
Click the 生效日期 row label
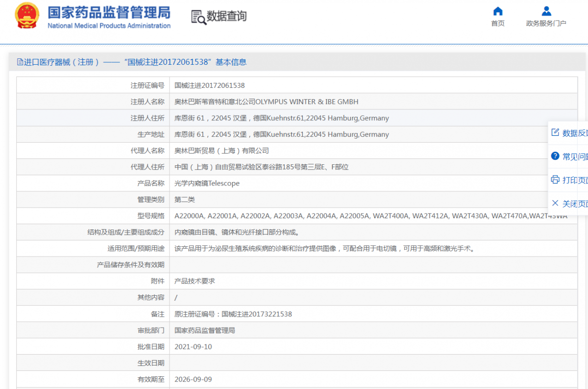[151, 363]
